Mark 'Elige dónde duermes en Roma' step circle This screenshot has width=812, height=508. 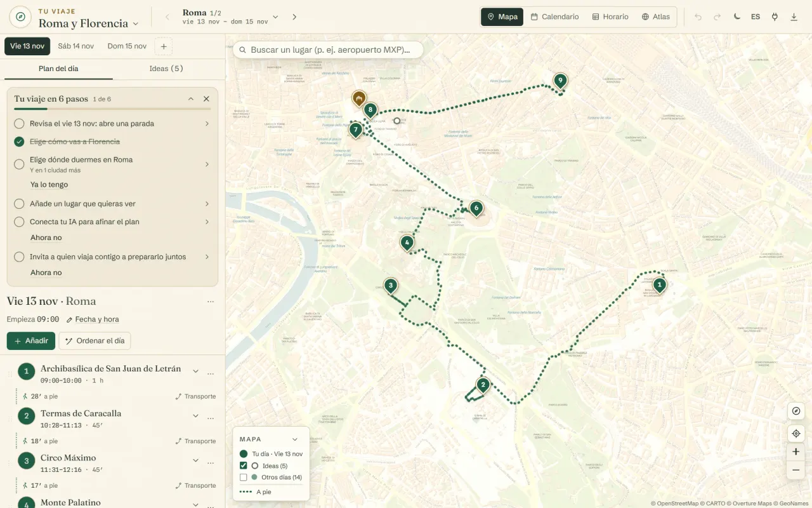(19, 164)
